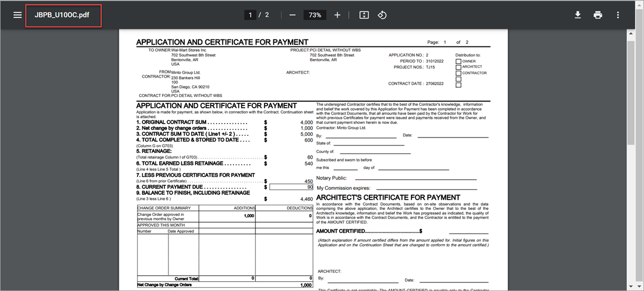This screenshot has width=644, height=291.
Task: Click '7. LESS PREVIOUS CERTIFICATES FOR PAYMENT'
Action: [196, 175]
